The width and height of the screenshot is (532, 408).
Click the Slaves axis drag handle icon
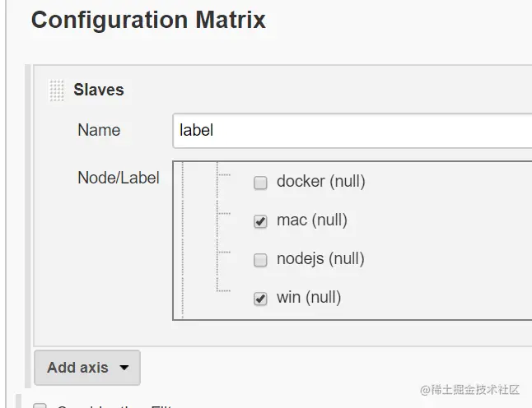point(57,90)
